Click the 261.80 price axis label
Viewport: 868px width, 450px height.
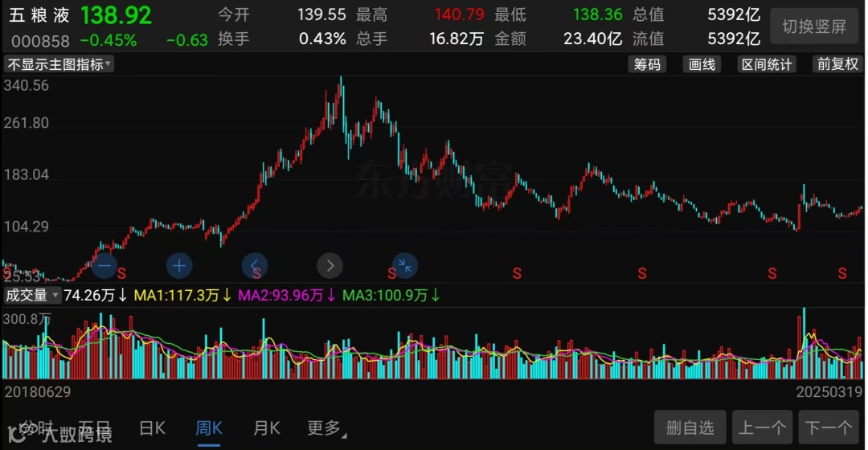coord(26,123)
